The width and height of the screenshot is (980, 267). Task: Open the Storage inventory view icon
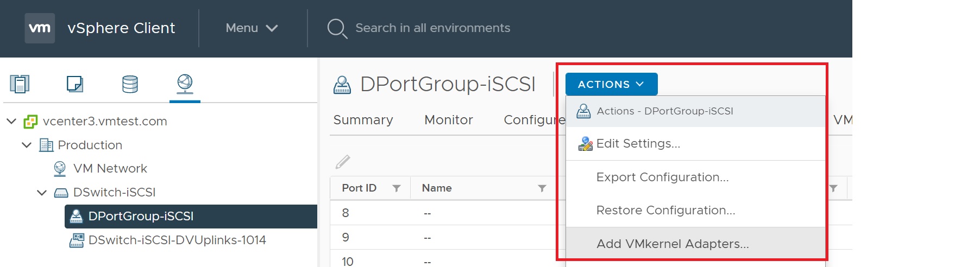pyautogui.click(x=130, y=84)
